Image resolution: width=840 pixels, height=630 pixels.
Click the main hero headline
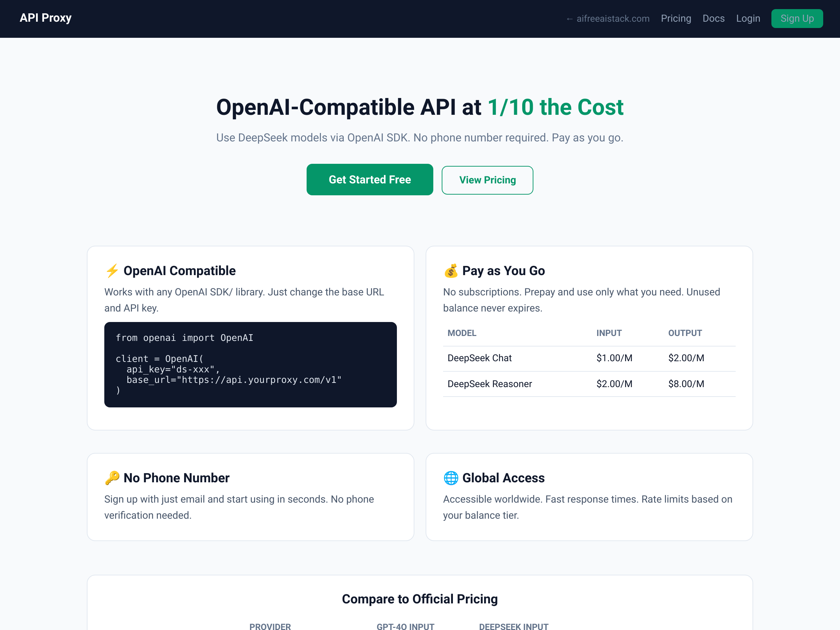420,107
